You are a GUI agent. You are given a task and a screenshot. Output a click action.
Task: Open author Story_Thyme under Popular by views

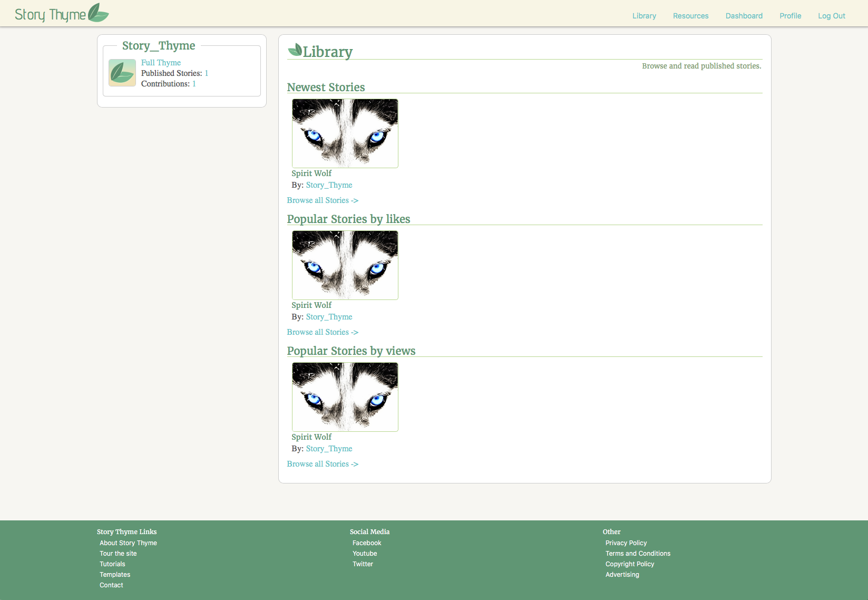pyautogui.click(x=329, y=449)
